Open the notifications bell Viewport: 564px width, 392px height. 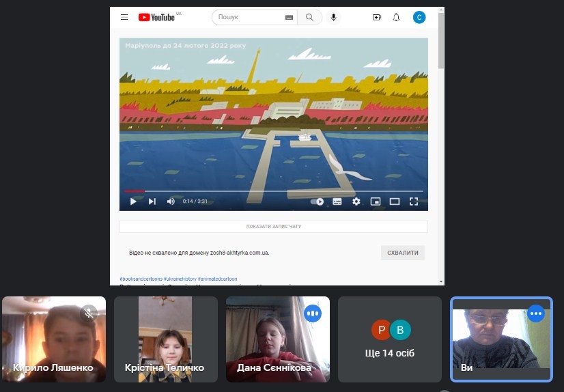pyautogui.click(x=396, y=17)
